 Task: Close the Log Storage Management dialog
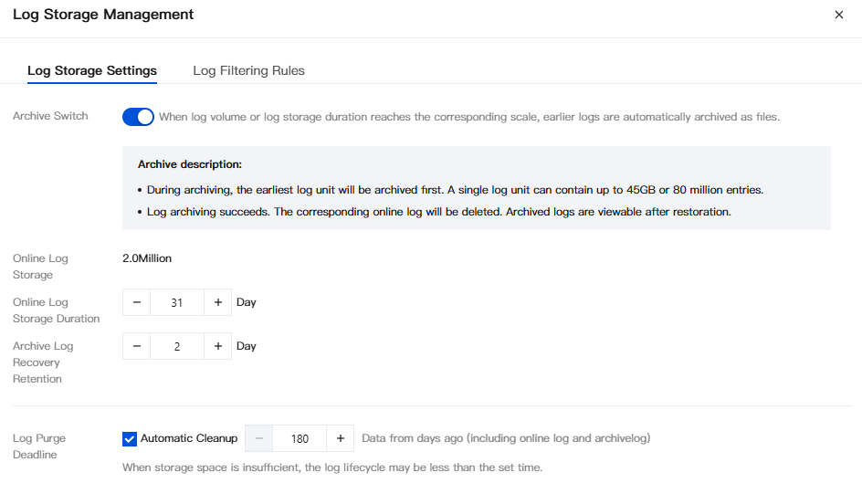point(839,15)
